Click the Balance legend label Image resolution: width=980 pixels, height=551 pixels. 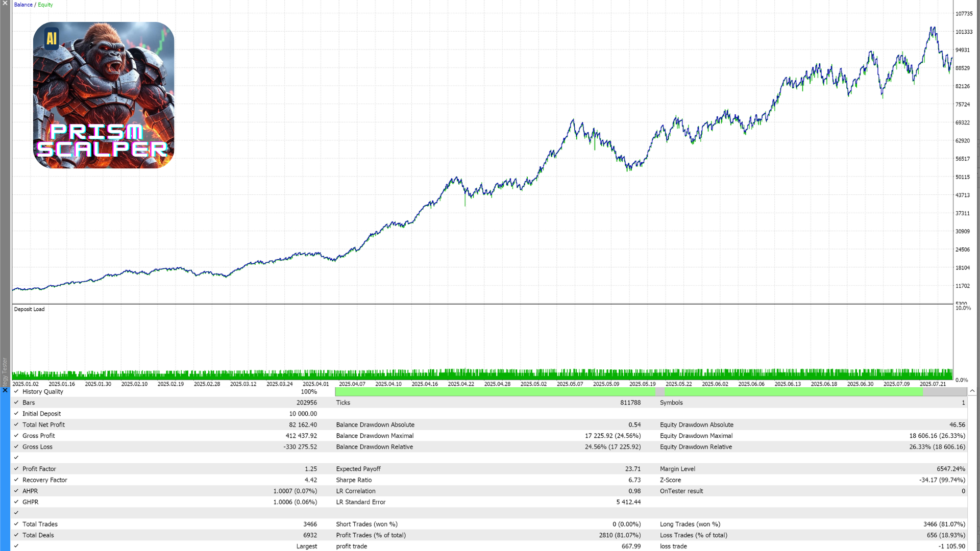[x=23, y=5]
